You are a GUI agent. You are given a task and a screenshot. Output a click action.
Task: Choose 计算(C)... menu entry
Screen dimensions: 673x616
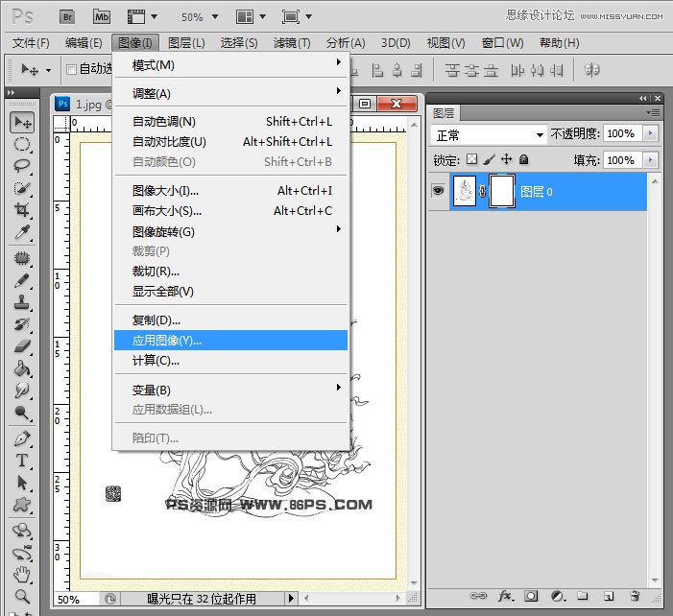(231, 361)
